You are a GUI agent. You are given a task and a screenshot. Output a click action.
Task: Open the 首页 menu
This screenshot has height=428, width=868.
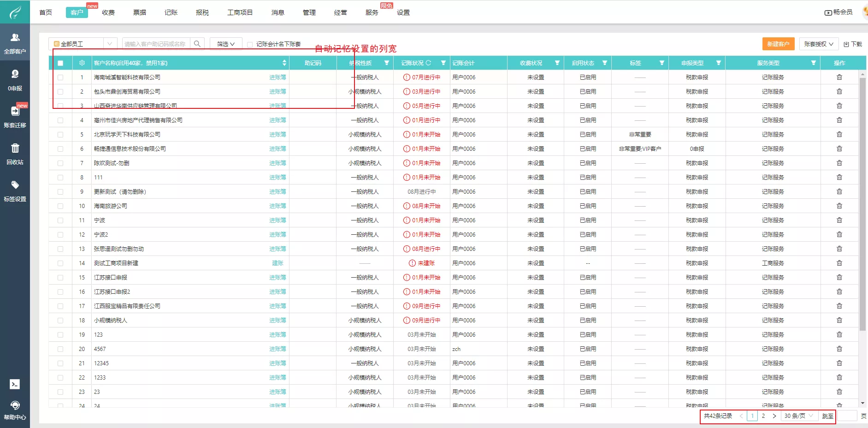click(x=46, y=12)
